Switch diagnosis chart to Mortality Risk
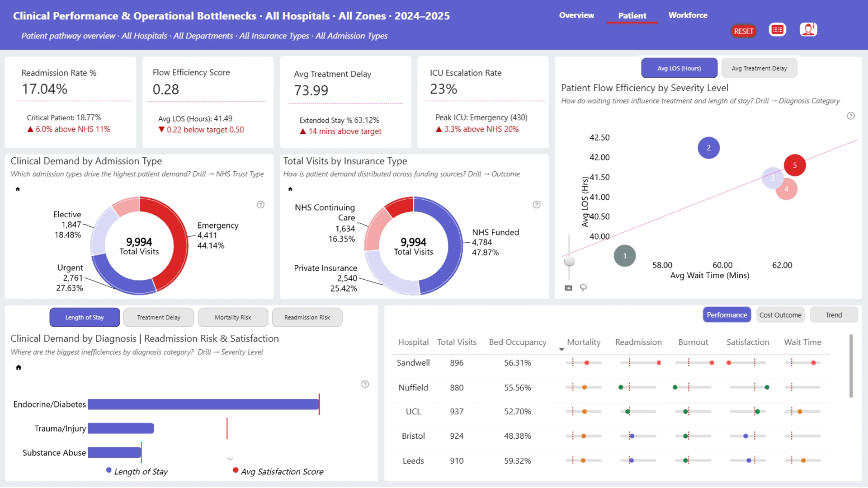 pos(233,317)
